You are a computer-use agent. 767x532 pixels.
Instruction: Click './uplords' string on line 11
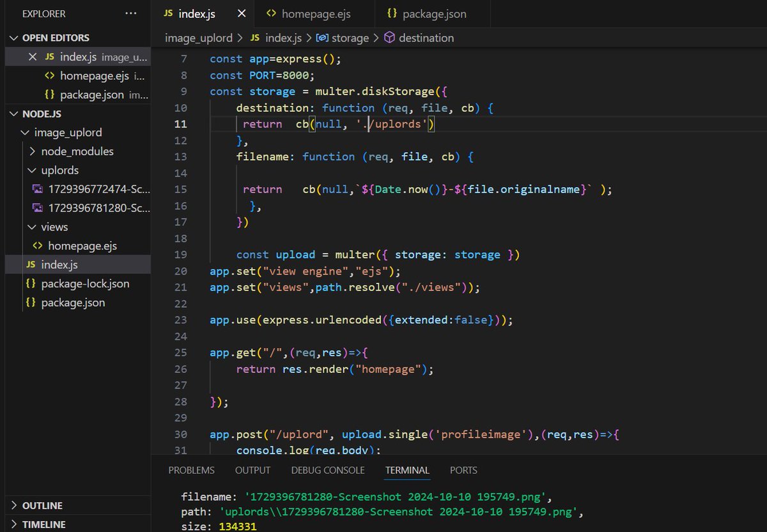[391, 124]
